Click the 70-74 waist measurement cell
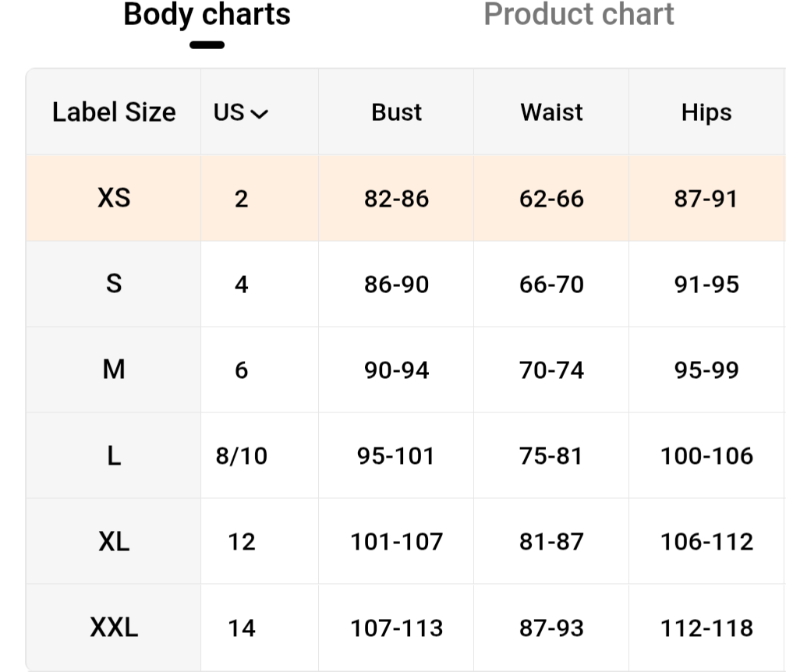786x672 pixels. [x=551, y=370]
